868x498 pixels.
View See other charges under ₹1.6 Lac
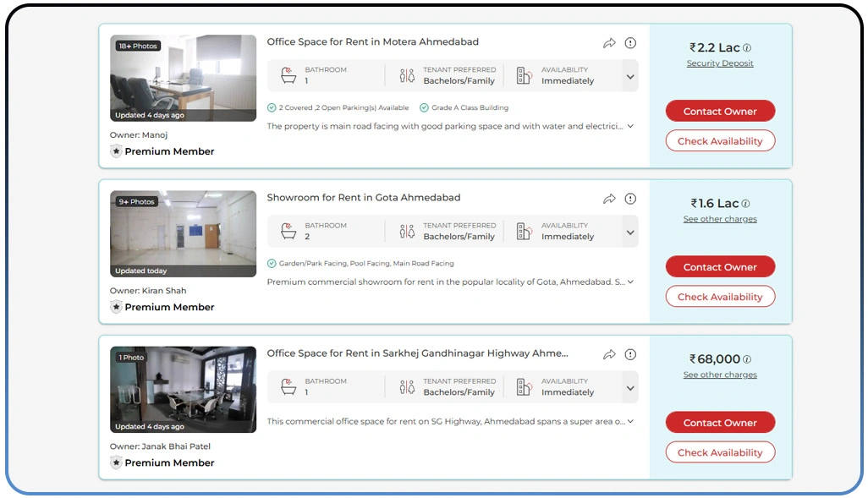[719, 219]
